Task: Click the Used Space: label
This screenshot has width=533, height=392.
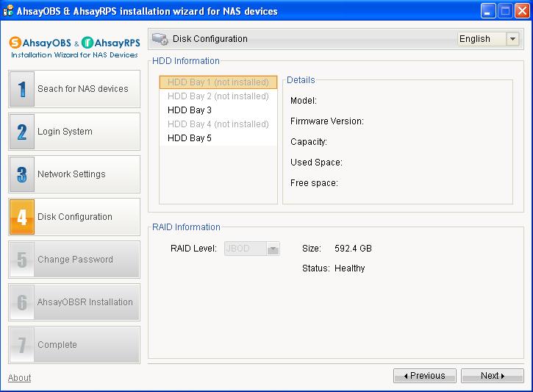Action: tap(316, 163)
